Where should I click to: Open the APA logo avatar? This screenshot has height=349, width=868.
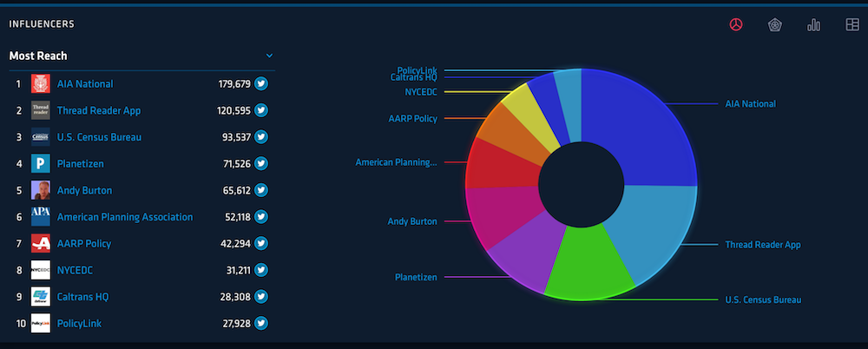point(41,216)
